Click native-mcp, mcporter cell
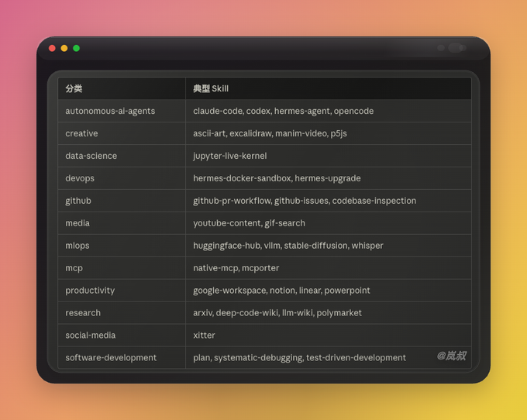 329,268
